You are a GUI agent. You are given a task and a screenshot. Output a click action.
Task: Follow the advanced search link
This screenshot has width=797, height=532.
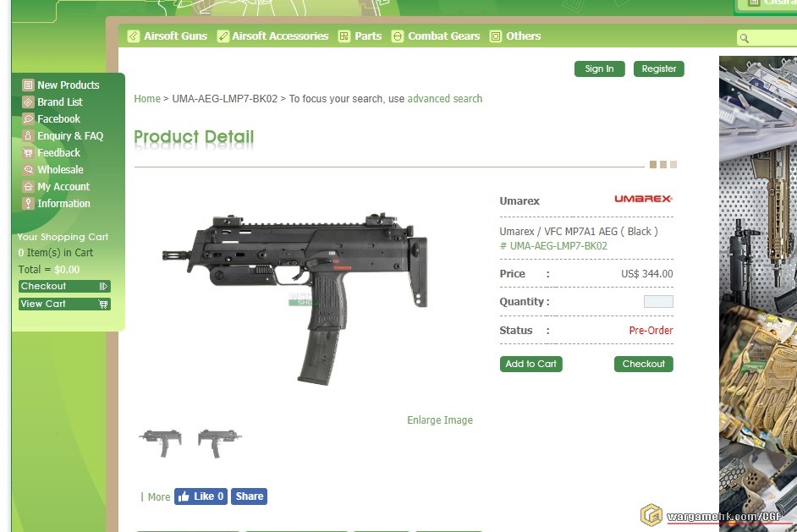coord(445,99)
